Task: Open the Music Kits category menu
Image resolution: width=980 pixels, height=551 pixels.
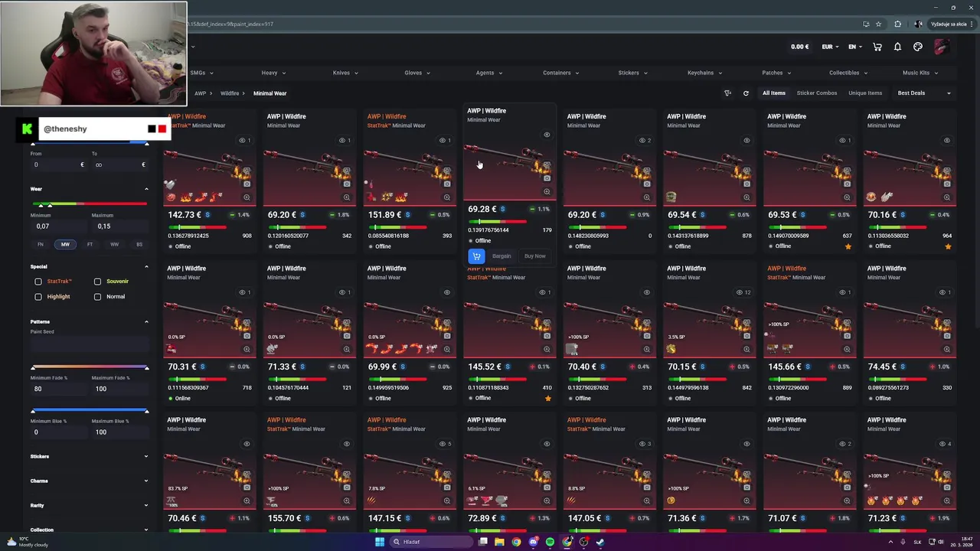Action: (920, 73)
